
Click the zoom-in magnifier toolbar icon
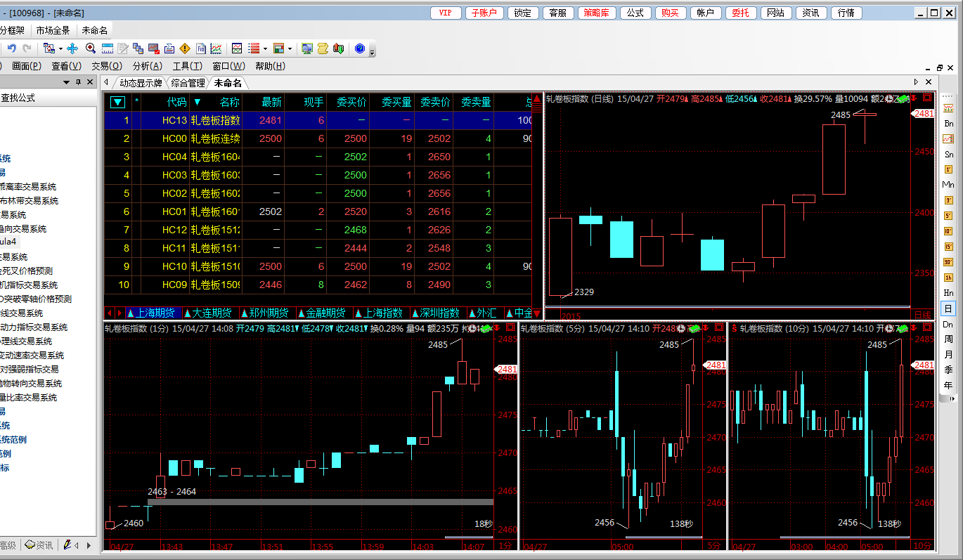91,48
